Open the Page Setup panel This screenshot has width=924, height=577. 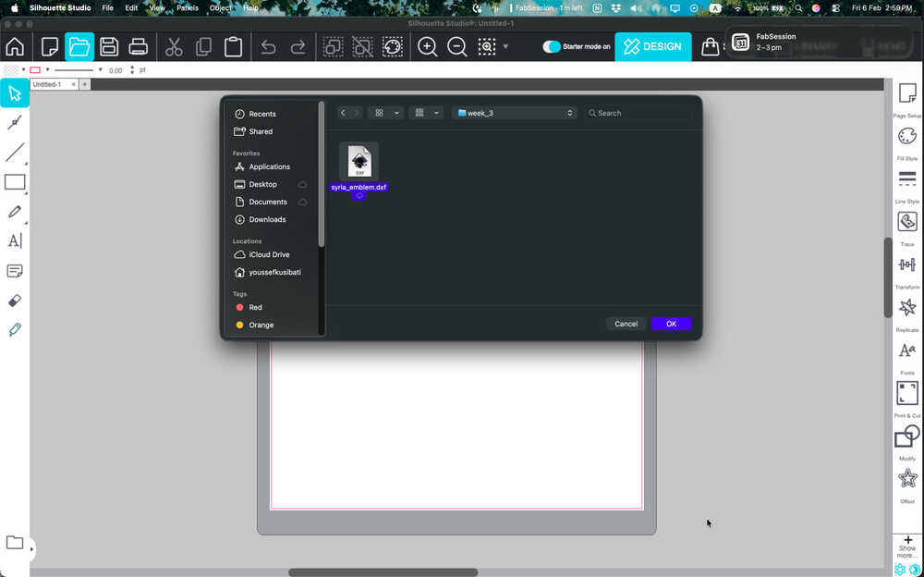pos(907,93)
